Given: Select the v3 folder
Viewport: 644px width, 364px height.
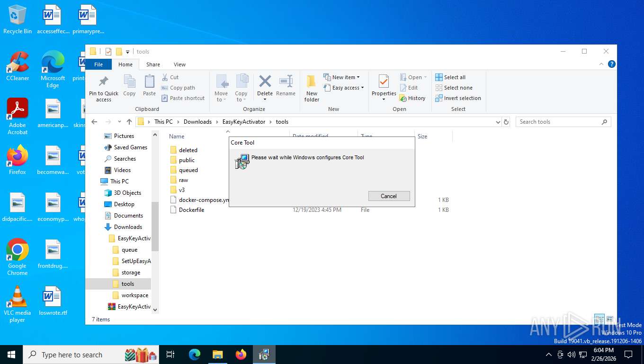Looking at the screenshot, I should point(182,190).
